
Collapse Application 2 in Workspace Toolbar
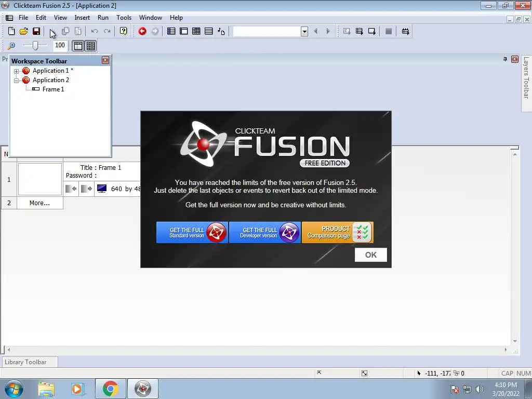[16, 81]
